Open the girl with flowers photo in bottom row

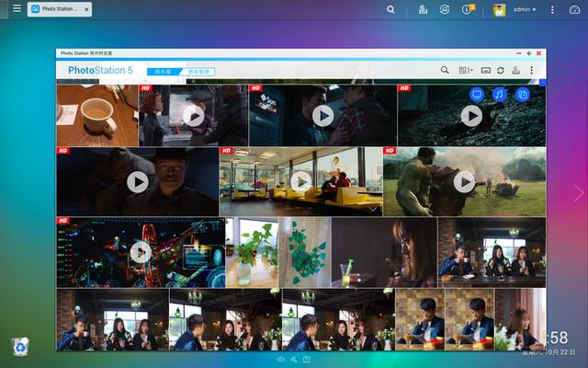coord(521,319)
